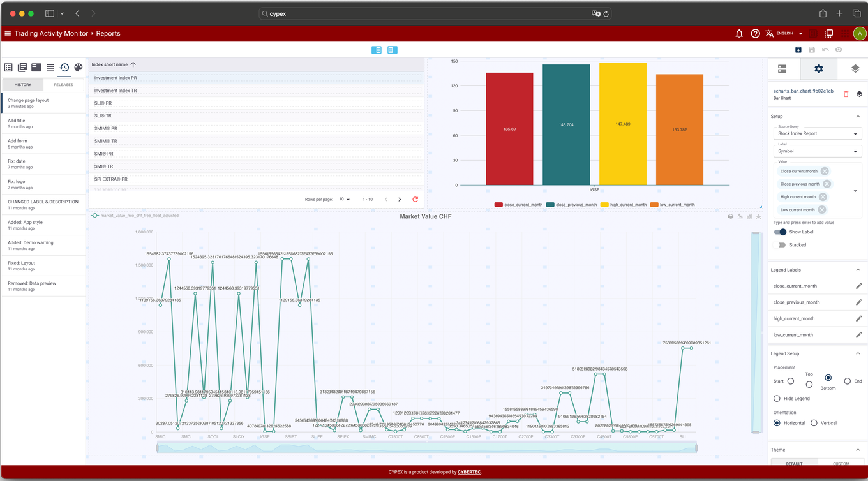Select Top legend placement radio button
The width and height of the screenshot is (868, 481).
[809, 384]
